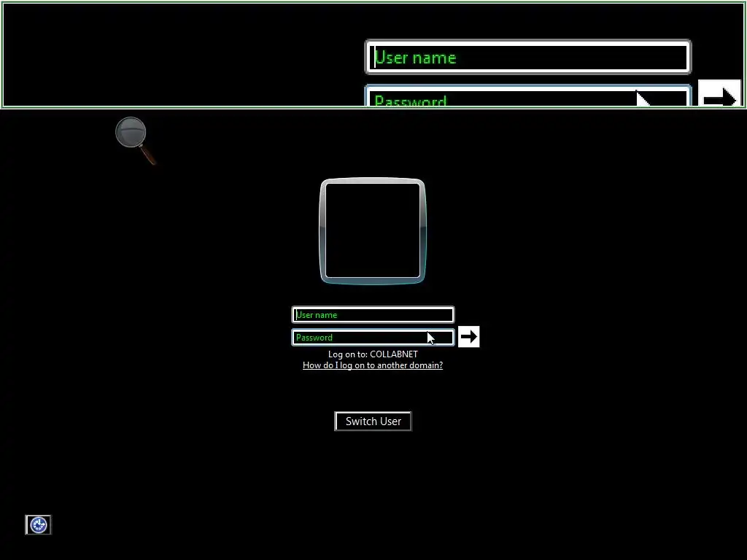
Task: Click the magnified User name field in the Magnifier lens
Action: (528, 57)
